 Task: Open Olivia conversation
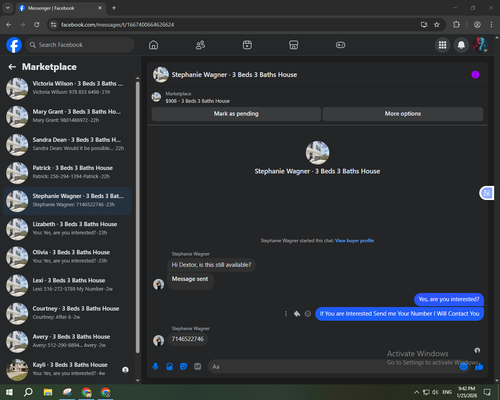pos(67,257)
